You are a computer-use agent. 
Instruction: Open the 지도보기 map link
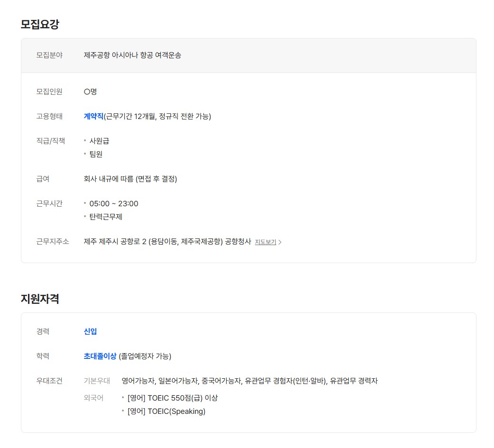[265, 242]
